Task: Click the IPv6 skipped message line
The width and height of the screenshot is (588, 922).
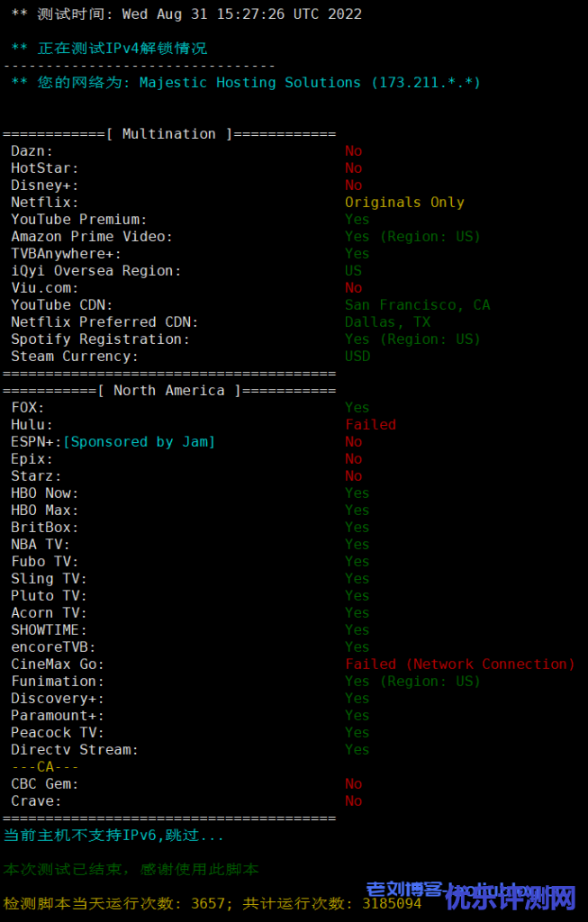Action: (x=113, y=835)
